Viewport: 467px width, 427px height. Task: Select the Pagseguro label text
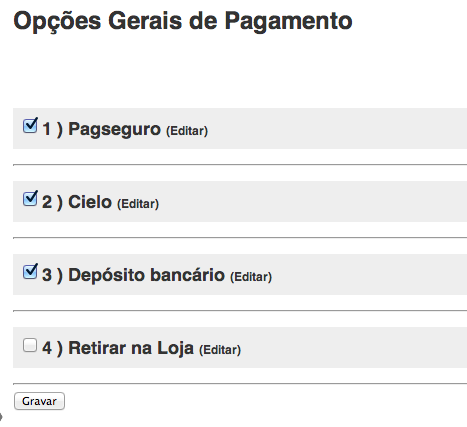tap(114, 129)
